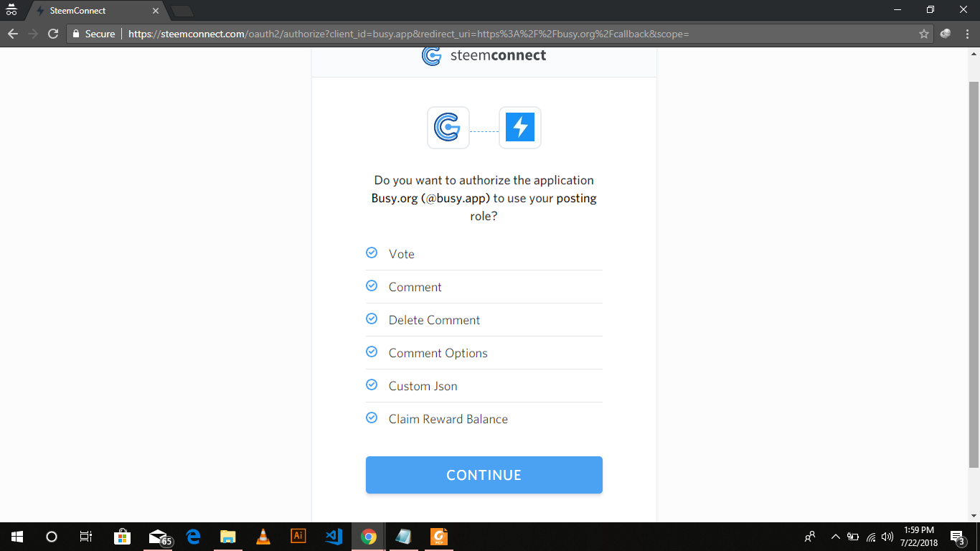Open the Windows Start menu

coord(17,537)
